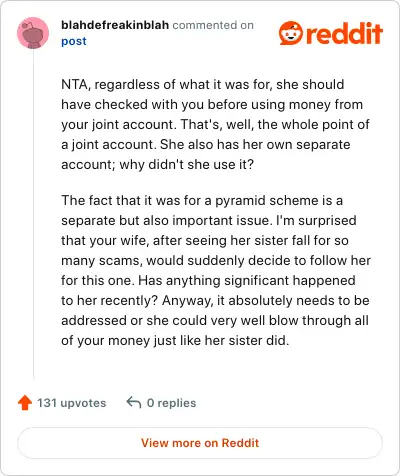This screenshot has height=476, width=400.
Task: Click the word "Anyway," in second paragraph
Action: point(188,301)
